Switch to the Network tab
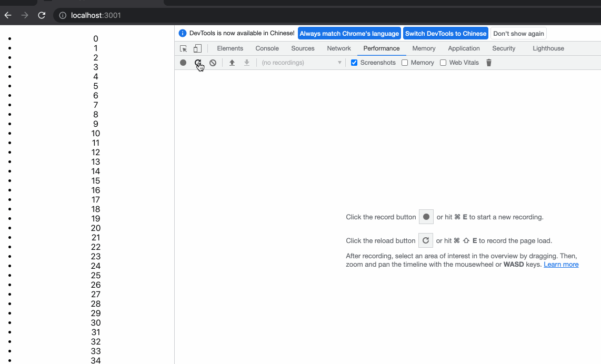Screen dimensions: 601x364 (338, 48)
